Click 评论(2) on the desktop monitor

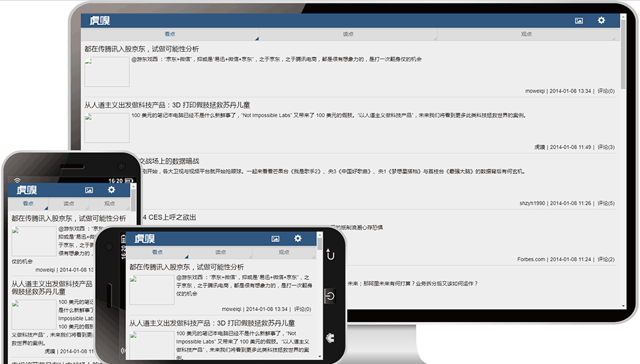click(x=606, y=259)
